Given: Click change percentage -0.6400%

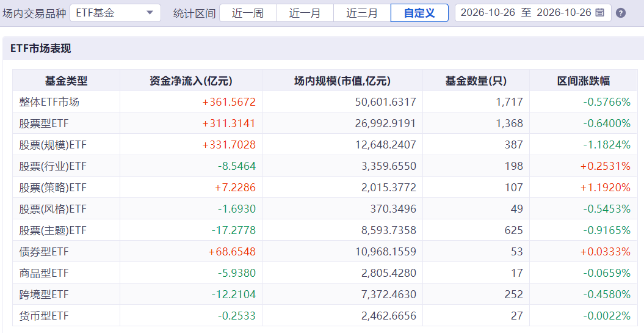Looking at the screenshot, I should point(607,123).
